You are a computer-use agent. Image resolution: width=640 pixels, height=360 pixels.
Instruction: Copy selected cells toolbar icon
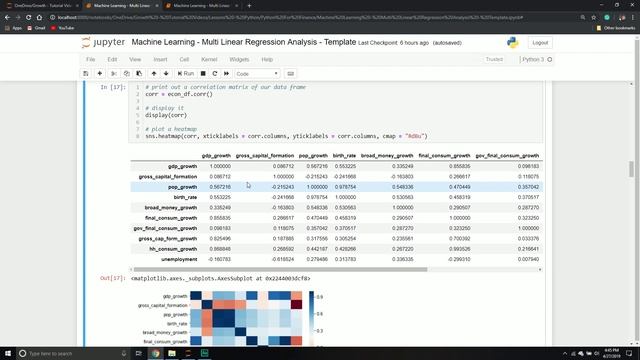click(127, 73)
